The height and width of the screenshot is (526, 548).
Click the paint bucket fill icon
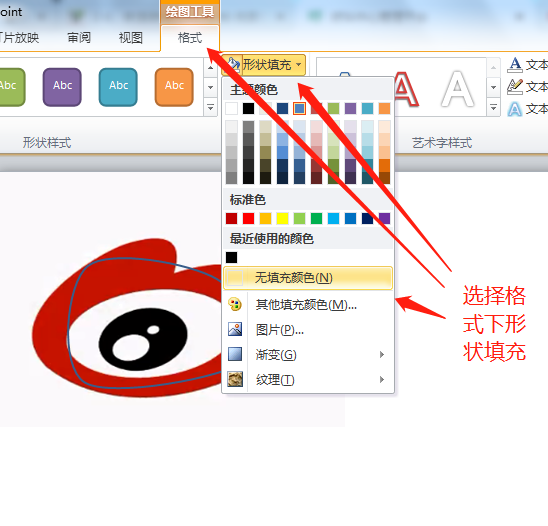pyautogui.click(x=232, y=65)
